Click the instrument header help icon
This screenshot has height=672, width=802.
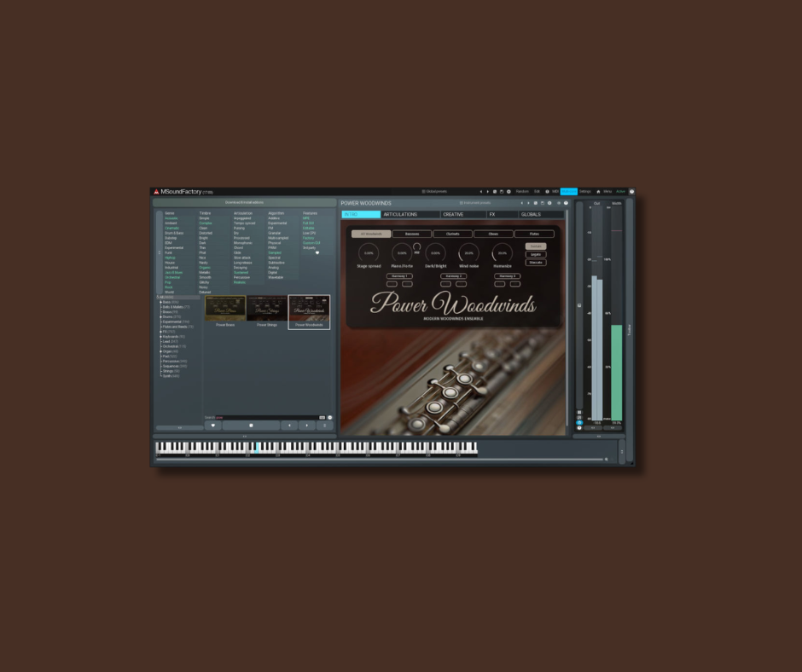pyautogui.click(x=566, y=203)
